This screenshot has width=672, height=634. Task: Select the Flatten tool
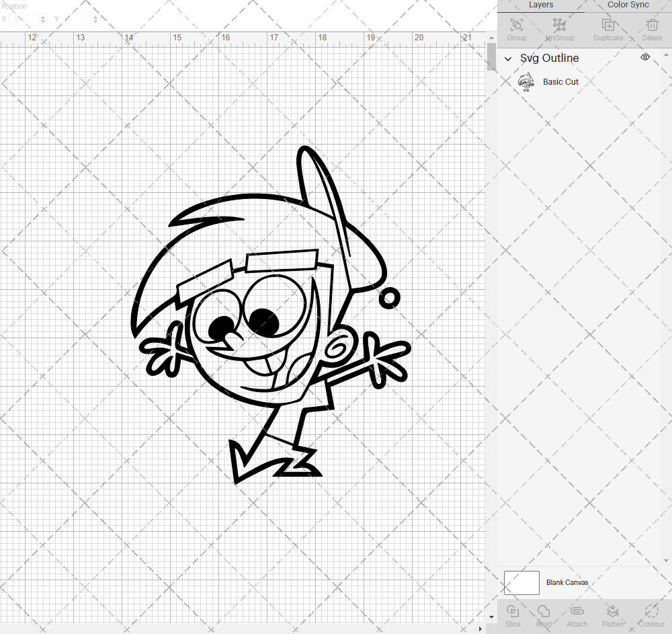coord(613,615)
